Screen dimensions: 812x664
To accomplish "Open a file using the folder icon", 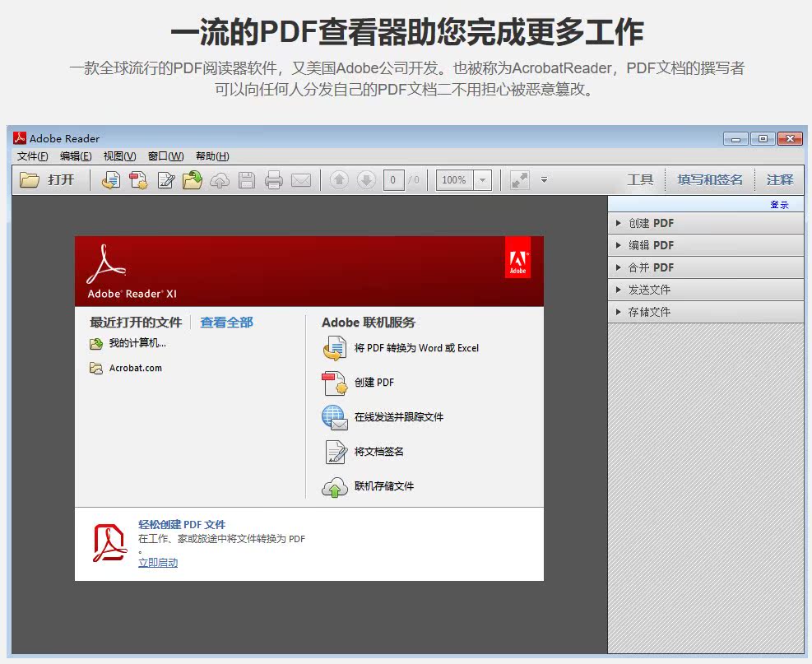I will [x=28, y=179].
